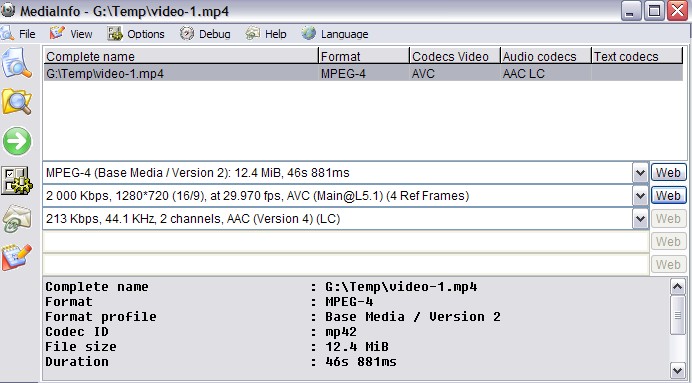Open the Preferences checklist gear icon
The image size is (692, 383).
(x=17, y=180)
